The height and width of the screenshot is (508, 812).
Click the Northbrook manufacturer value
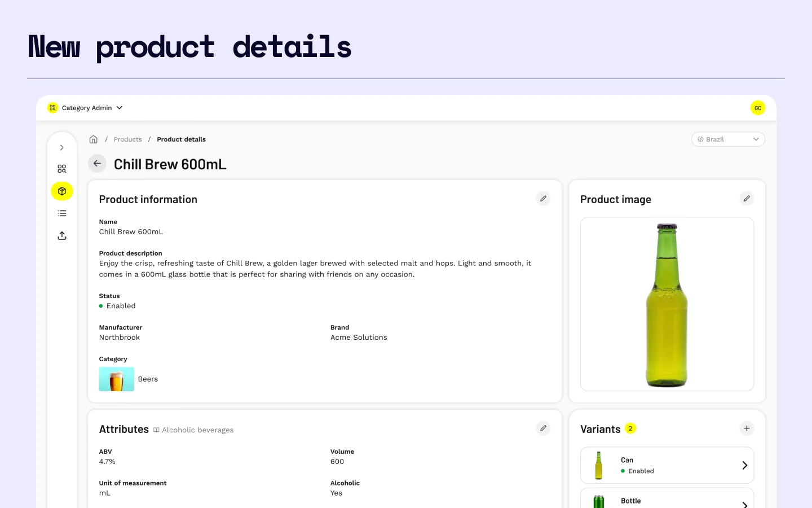120,338
